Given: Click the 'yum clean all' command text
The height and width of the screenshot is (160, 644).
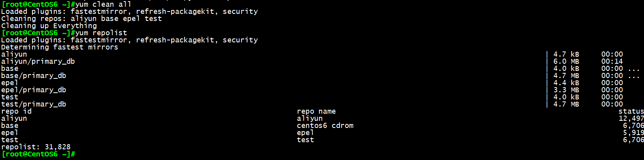Looking at the screenshot, I should (103, 4).
